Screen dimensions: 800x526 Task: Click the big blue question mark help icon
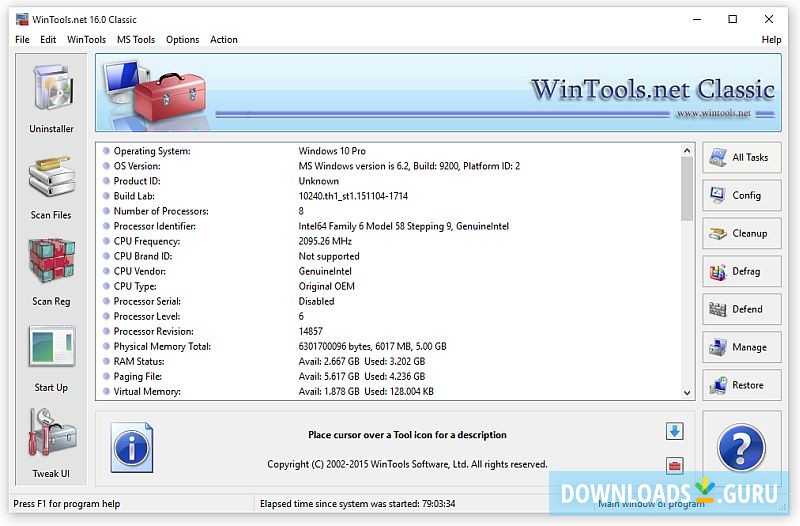741,448
